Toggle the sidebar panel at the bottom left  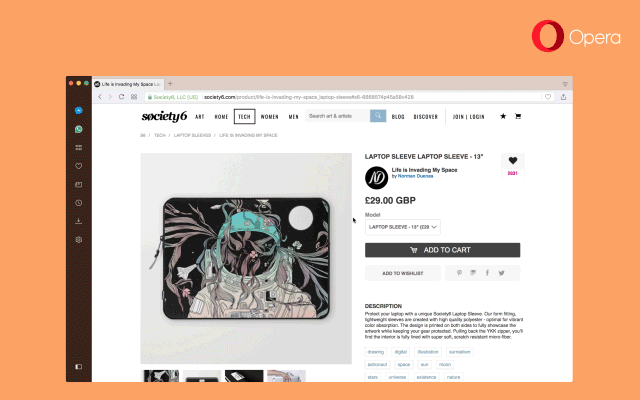(79, 367)
